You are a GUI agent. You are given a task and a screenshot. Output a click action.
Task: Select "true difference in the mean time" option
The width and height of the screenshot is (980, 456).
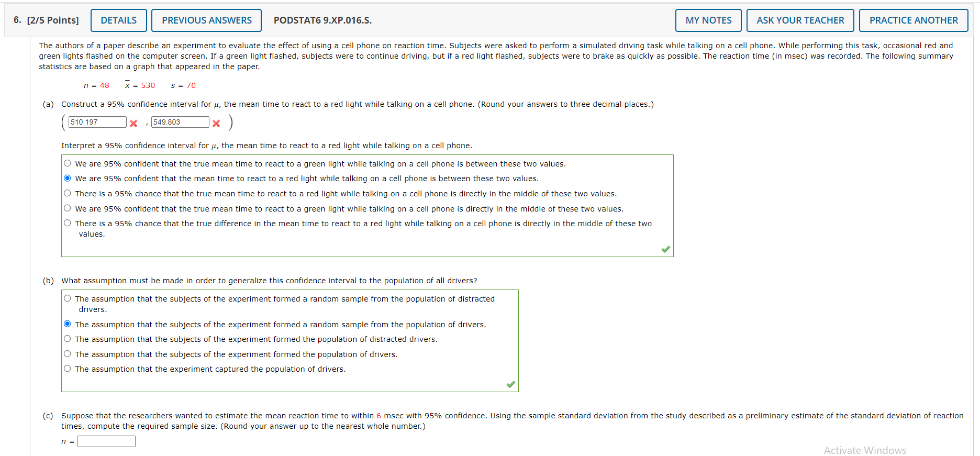coord(67,223)
